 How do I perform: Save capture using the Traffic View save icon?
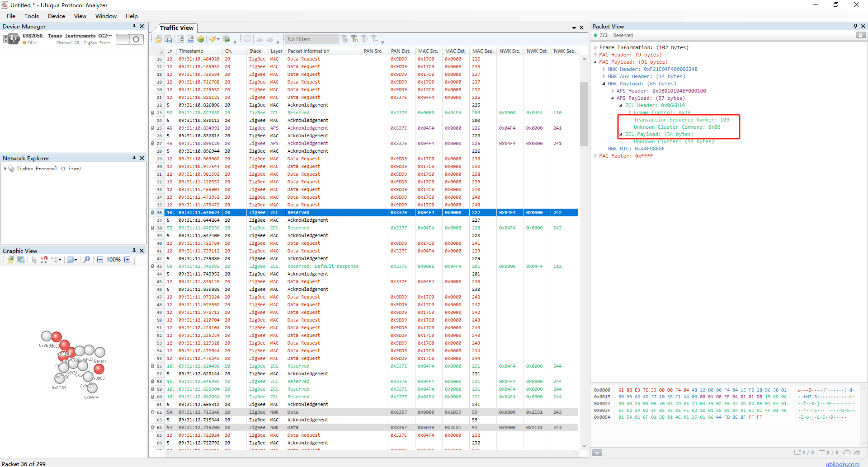pyautogui.click(x=168, y=39)
